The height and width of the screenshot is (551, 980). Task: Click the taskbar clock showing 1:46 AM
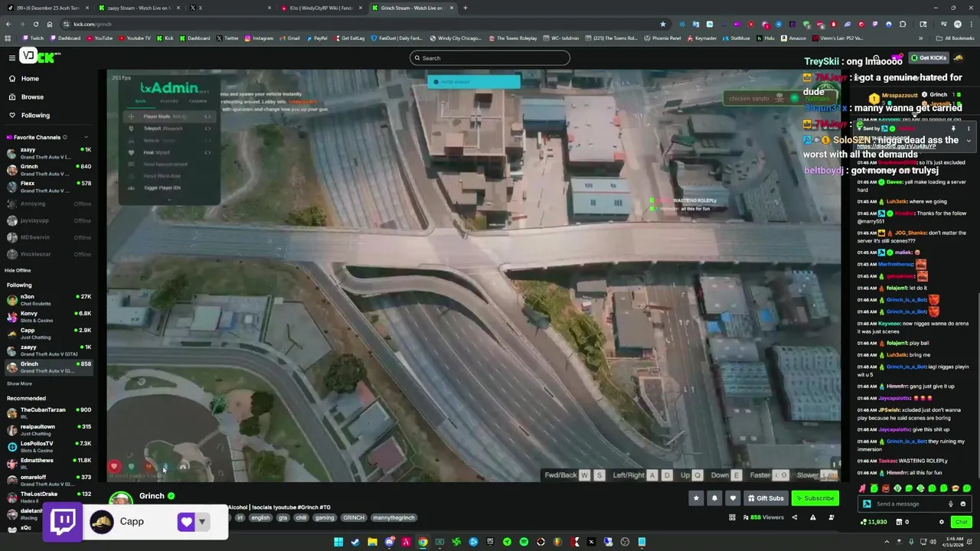point(954,542)
